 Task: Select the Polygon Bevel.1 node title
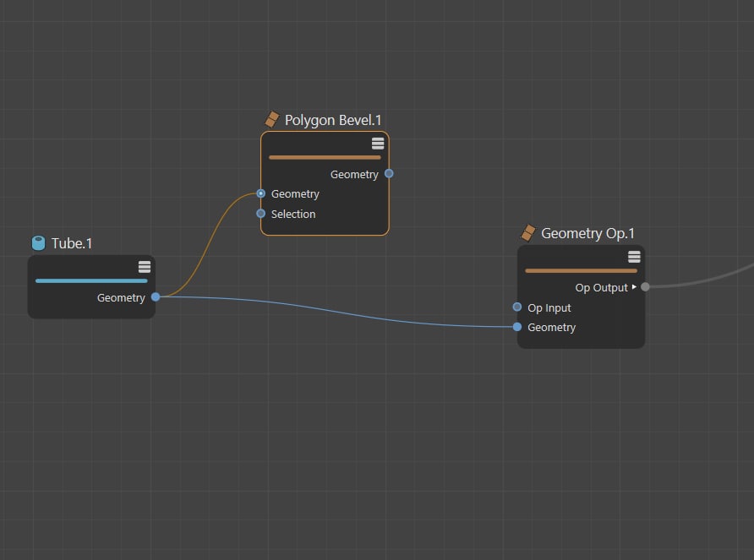tap(333, 120)
